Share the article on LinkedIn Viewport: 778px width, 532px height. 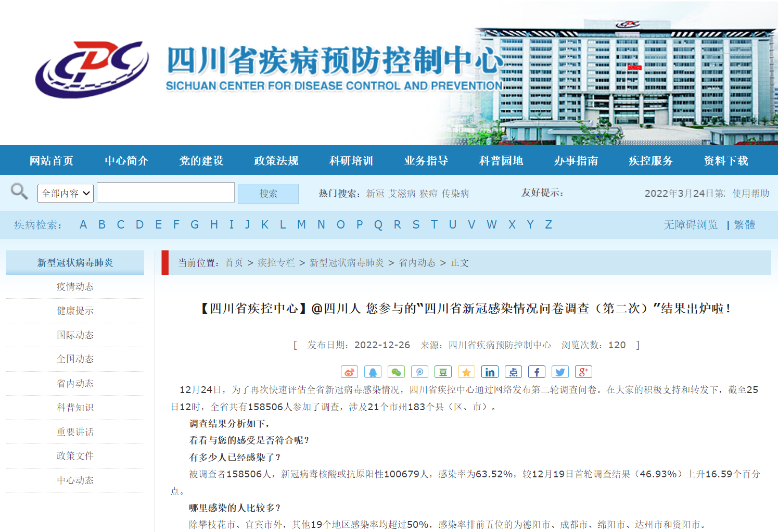(490, 372)
